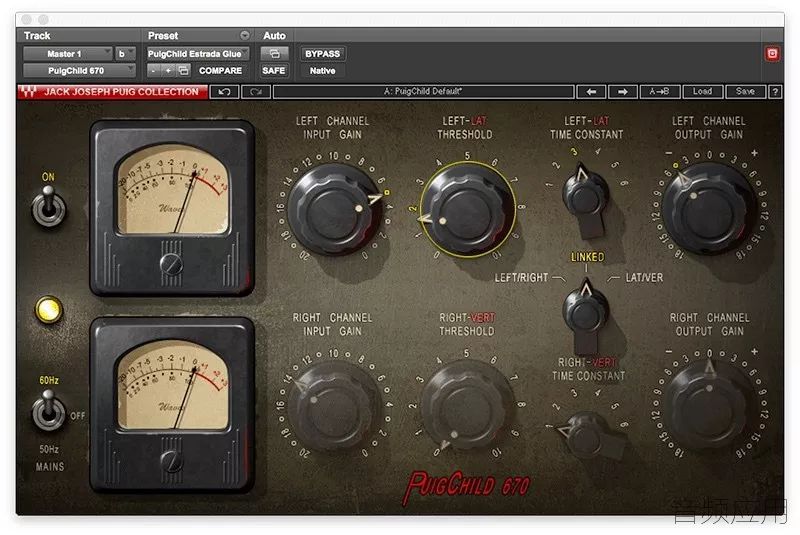Click the Left-Lat Threshold knob

click(467, 210)
